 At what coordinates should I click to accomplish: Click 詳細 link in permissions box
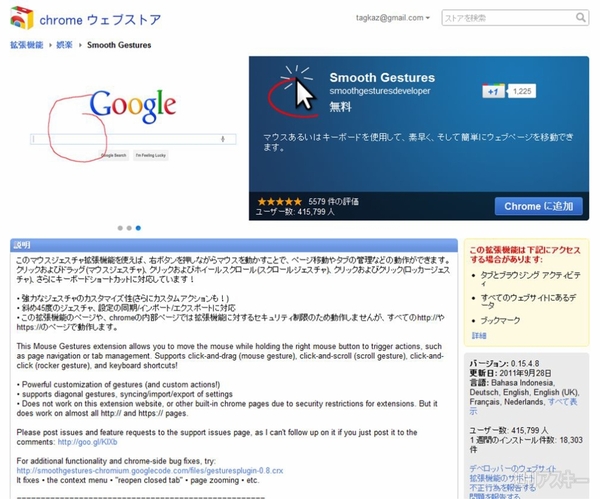[x=479, y=336]
